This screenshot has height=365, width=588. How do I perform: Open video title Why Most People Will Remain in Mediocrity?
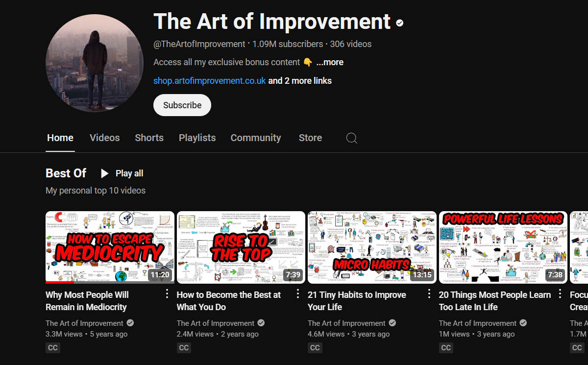click(87, 301)
